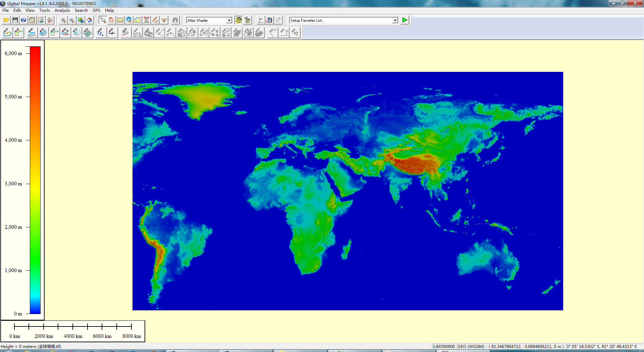Viewport: 644px width, 352px height.
Task: Open online data download globe icon
Action: [x=23, y=20]
